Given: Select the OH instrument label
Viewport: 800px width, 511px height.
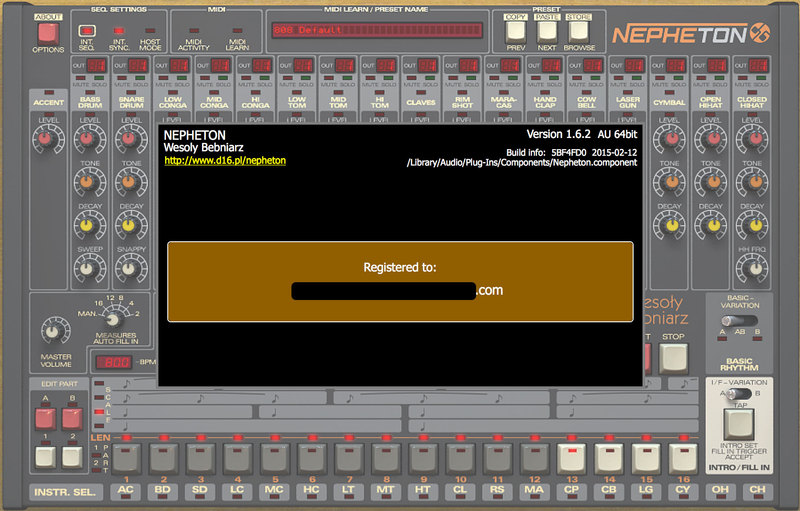Looking at the screenshot, I should tap(720, 490).
